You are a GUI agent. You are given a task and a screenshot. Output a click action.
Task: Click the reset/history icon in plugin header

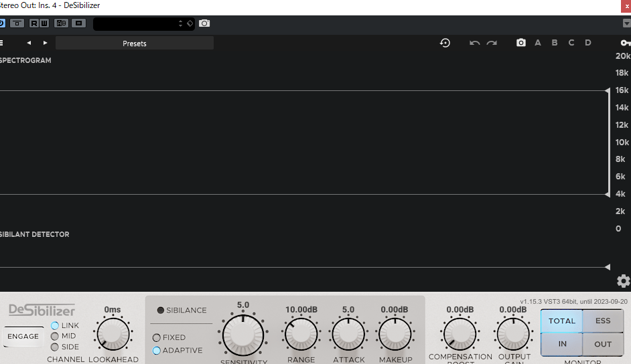pos(445,43)
